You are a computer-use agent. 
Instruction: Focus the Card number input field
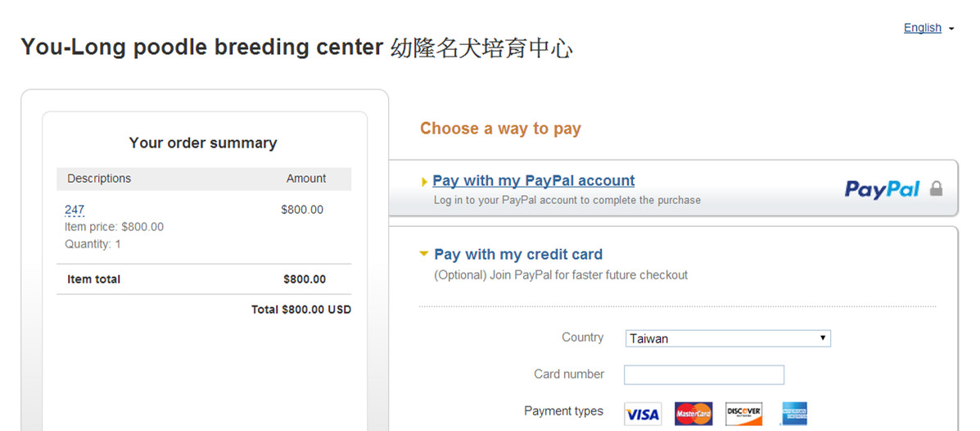click(x=704, y=374)
